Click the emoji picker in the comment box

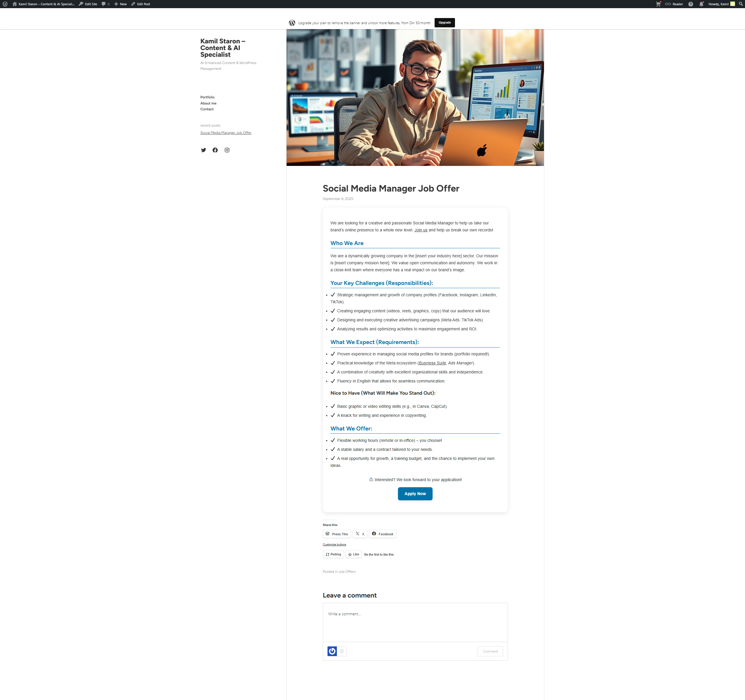pos(342,651)
